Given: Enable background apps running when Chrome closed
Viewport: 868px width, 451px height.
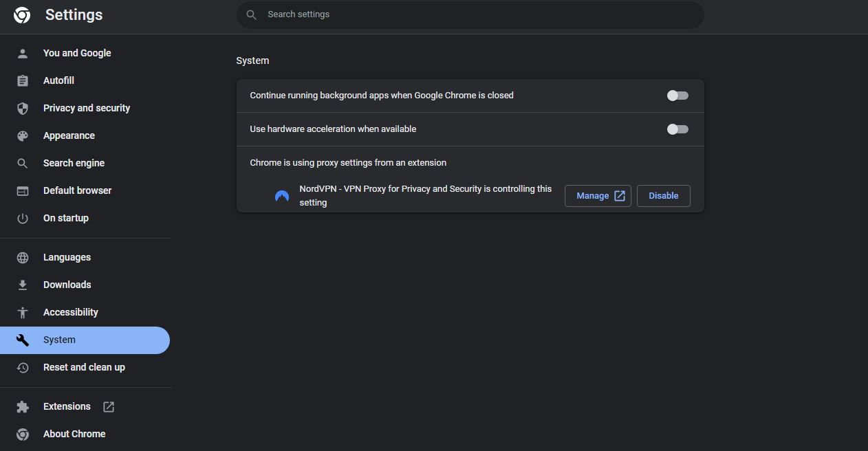Looking at the screenshot, I should 677,95.
